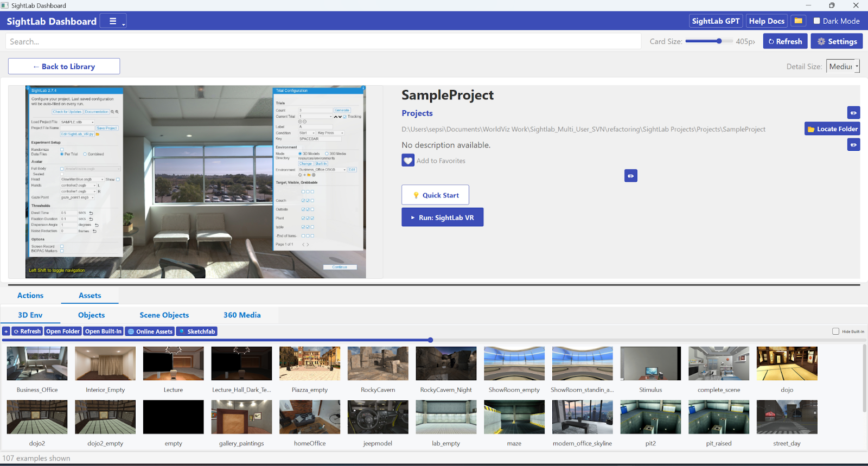Click the plus add-asset icon
The height and width of the screenshot is (466, 868).
click(6, 331)
